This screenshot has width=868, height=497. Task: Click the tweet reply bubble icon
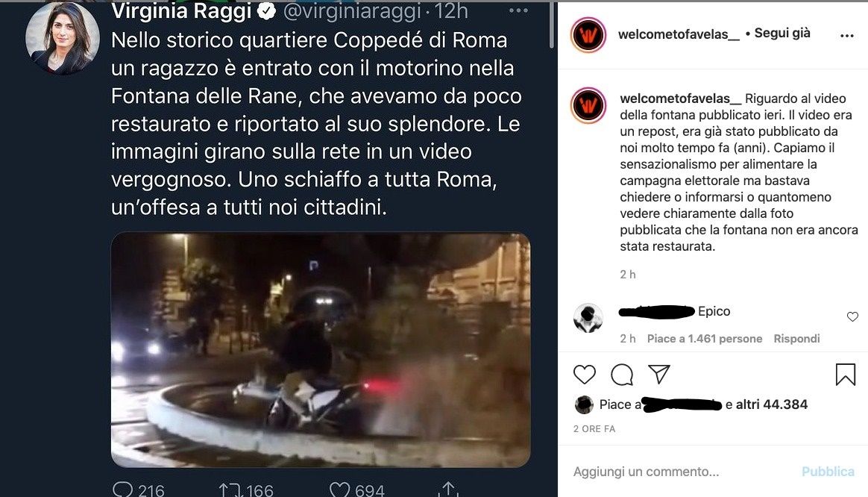click(122, 490)
